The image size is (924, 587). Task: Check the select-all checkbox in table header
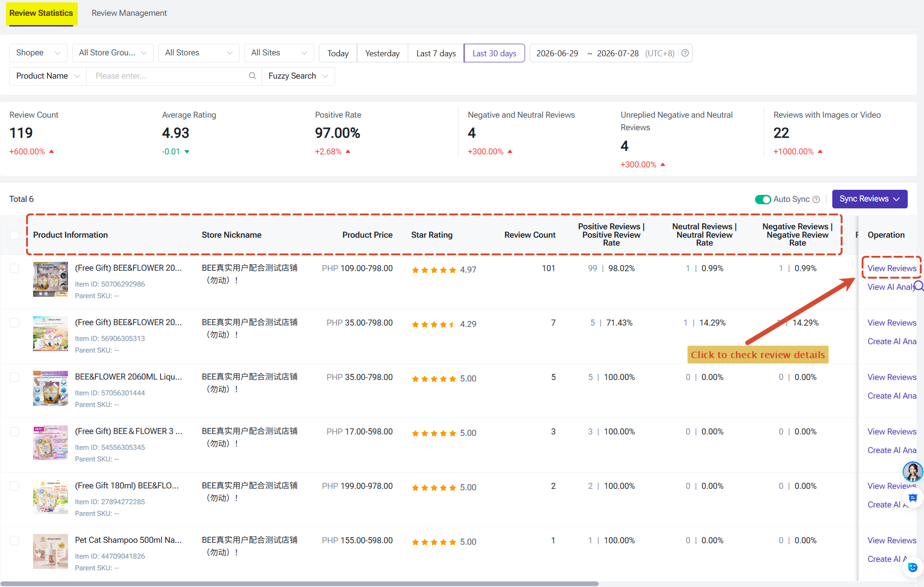14,235
